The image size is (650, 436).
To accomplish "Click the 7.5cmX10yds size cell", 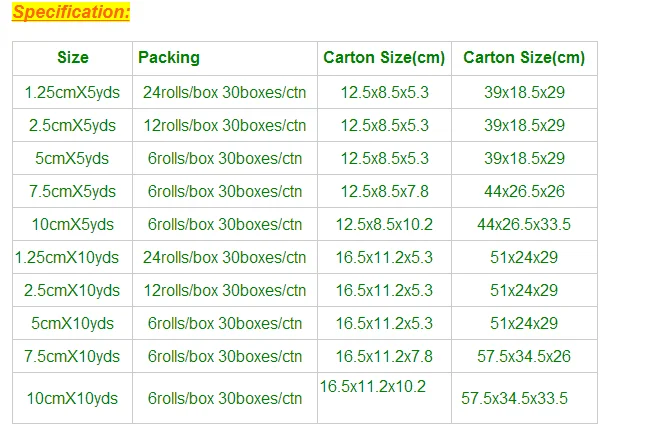I will 72,356.
